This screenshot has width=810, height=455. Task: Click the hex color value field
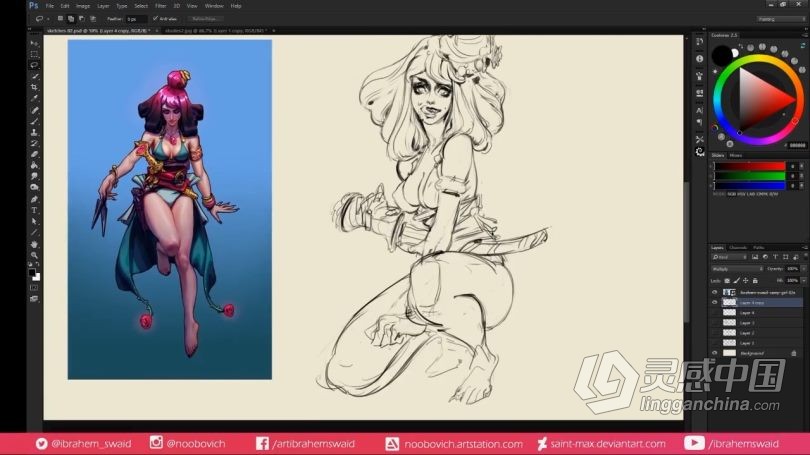[x=797, y=146]
